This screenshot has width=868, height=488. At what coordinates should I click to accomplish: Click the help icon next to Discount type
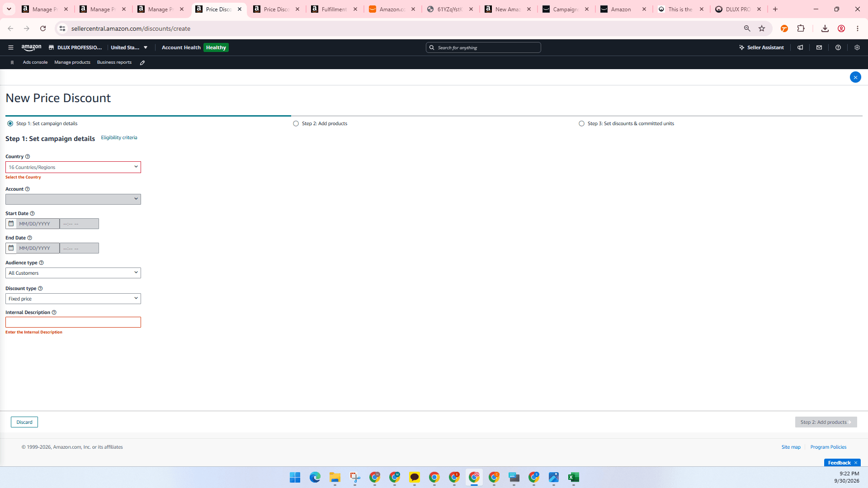40,289
